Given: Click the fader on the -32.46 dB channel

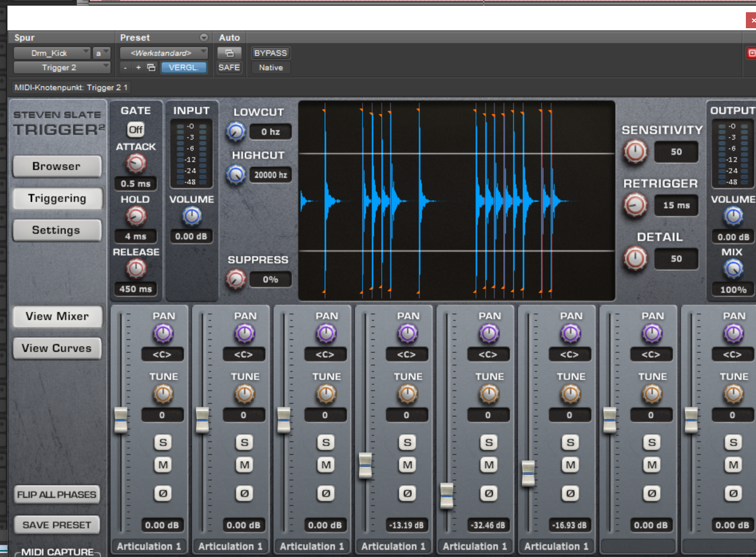Looking at the screenshot, I should pos(447,495).
